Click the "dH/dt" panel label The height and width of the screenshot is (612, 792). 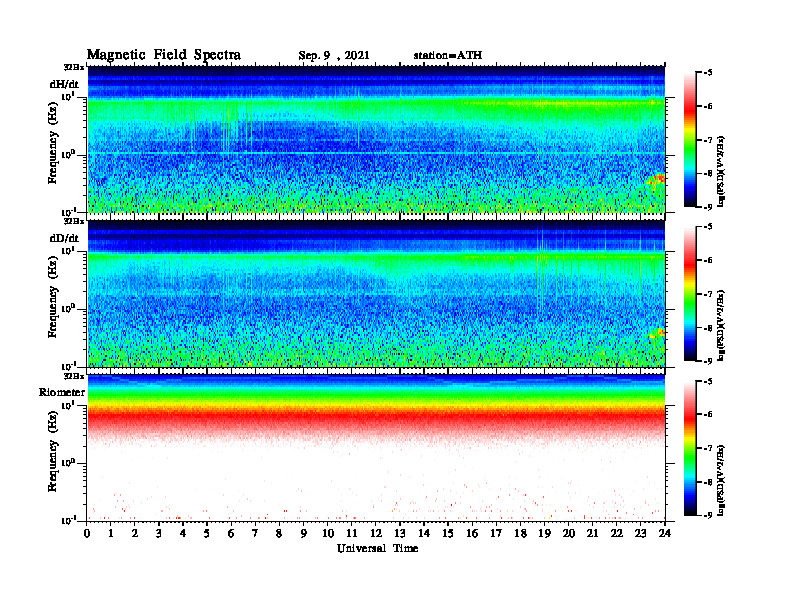64,84
